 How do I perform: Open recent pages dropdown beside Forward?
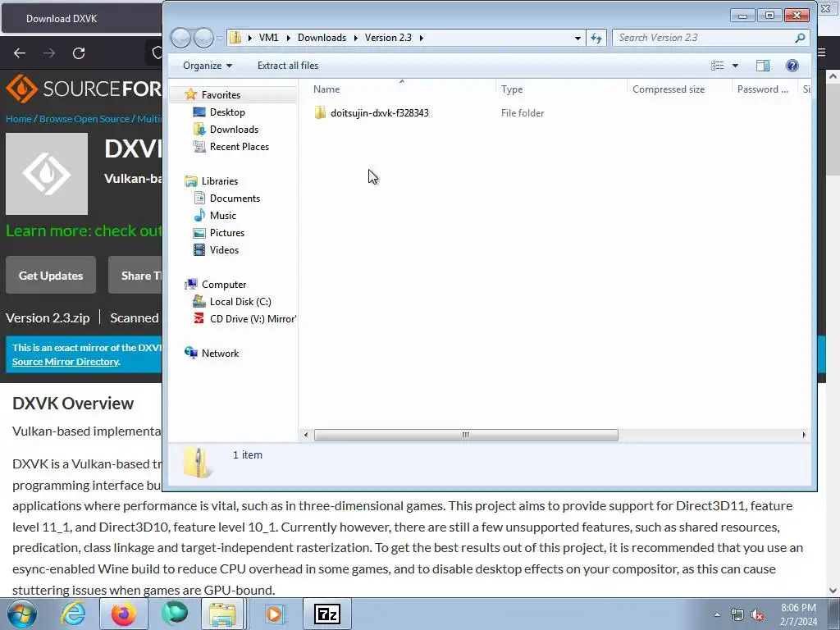tap(220, 38)
